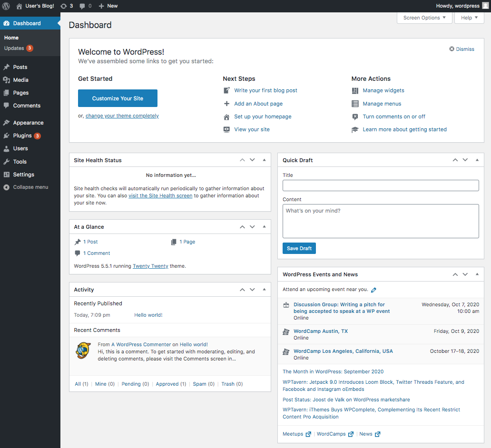Click the Twenty Twenty theme link
Screen dimensions: 491x448
pyautogui.click(x=150, y=266)
